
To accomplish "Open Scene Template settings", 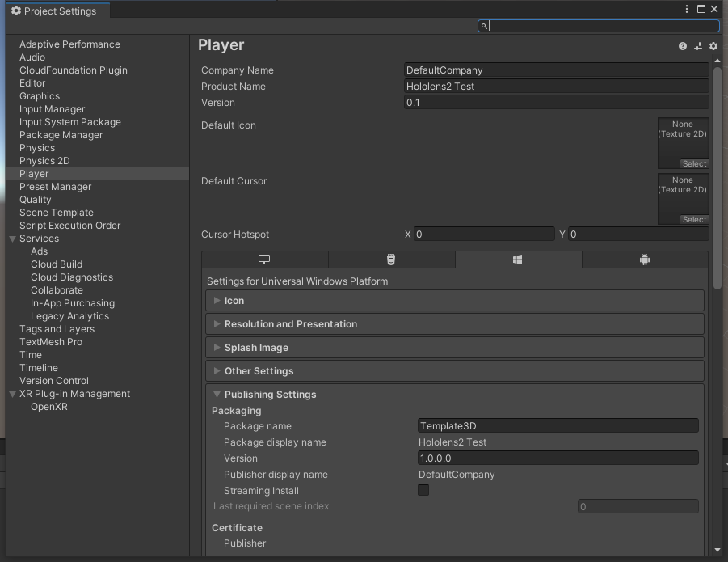I will click(x=57, y=213).
